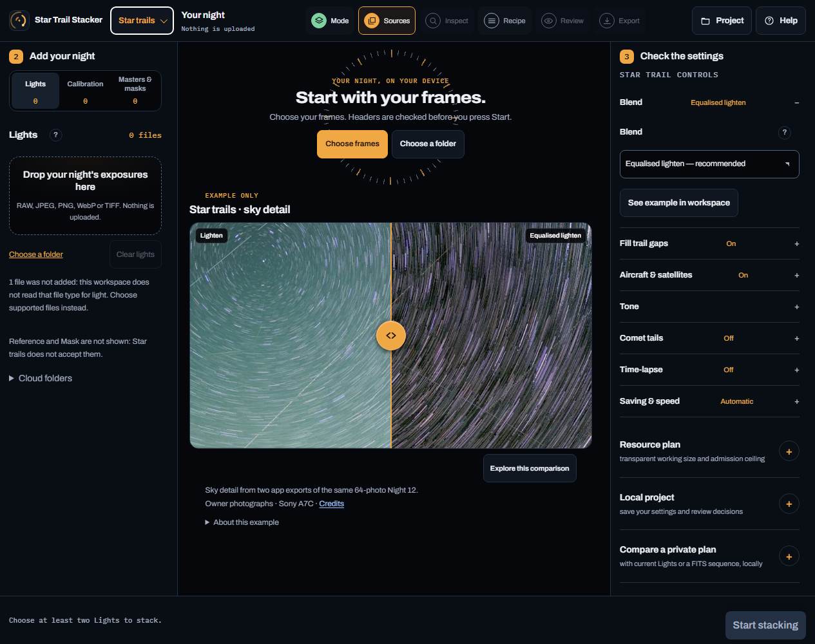Collapse the Blend section header
The height and width of the screenshot is (644, 815).
[709, 102]
